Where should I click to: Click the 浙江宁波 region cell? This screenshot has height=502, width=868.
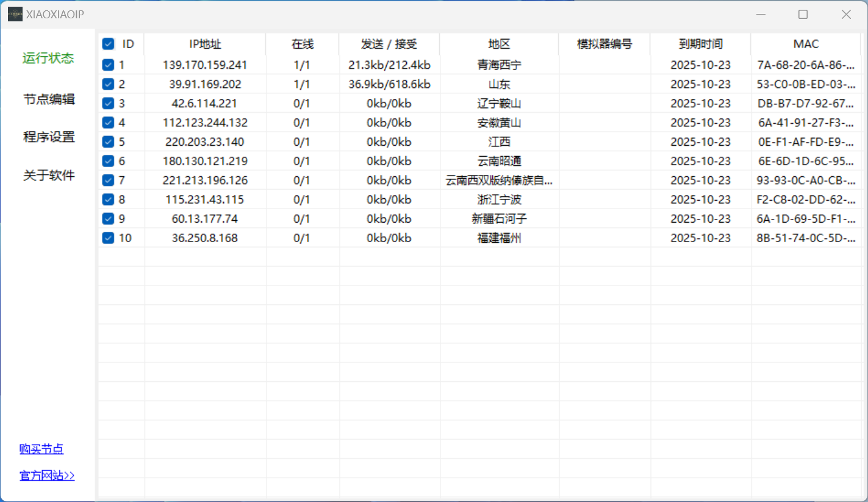499,199
